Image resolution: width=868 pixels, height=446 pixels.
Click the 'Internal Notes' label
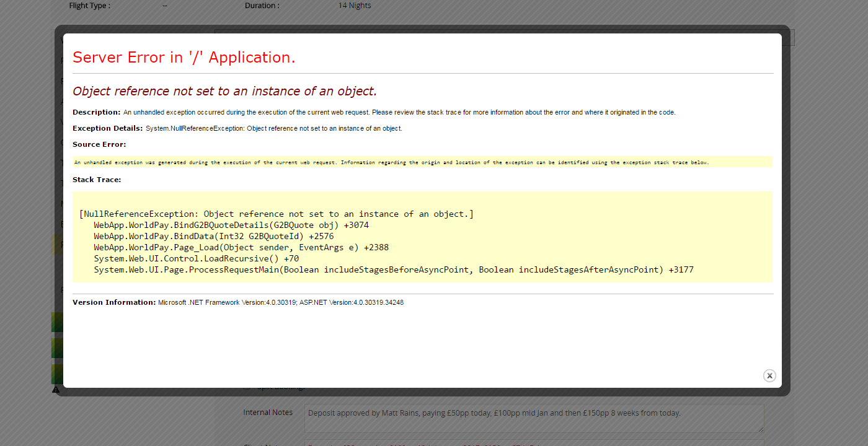coord(268,413)
